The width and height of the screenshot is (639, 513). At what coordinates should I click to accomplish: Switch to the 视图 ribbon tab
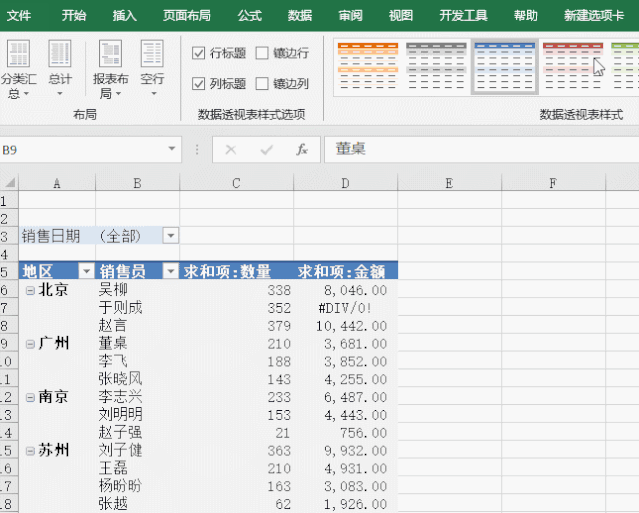(401, 15)
